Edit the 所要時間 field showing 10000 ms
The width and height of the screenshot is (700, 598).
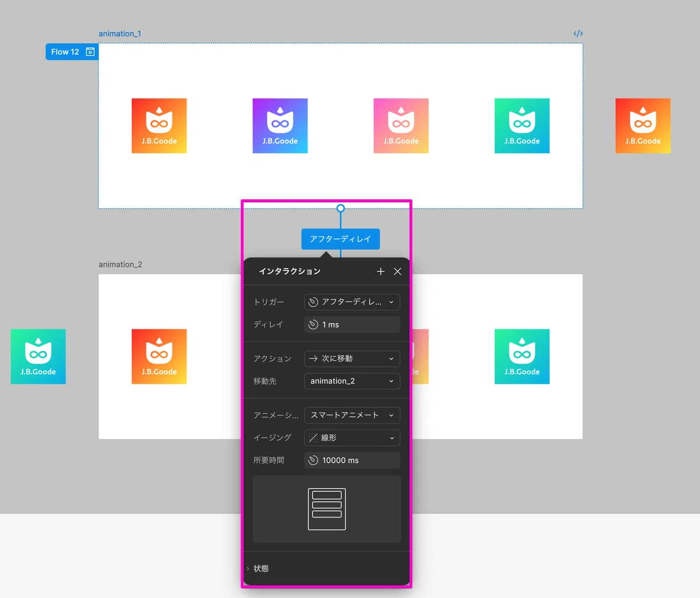[x=352, y=460]
